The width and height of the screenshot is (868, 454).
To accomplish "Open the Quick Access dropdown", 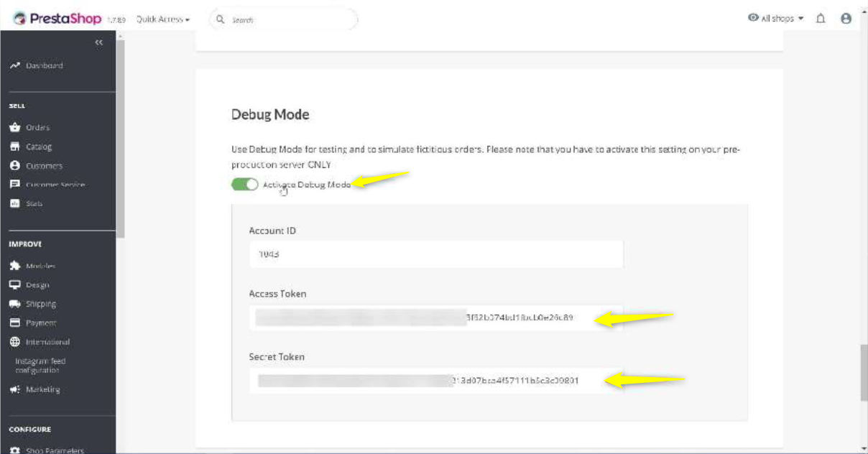I will tap(163, 19).
